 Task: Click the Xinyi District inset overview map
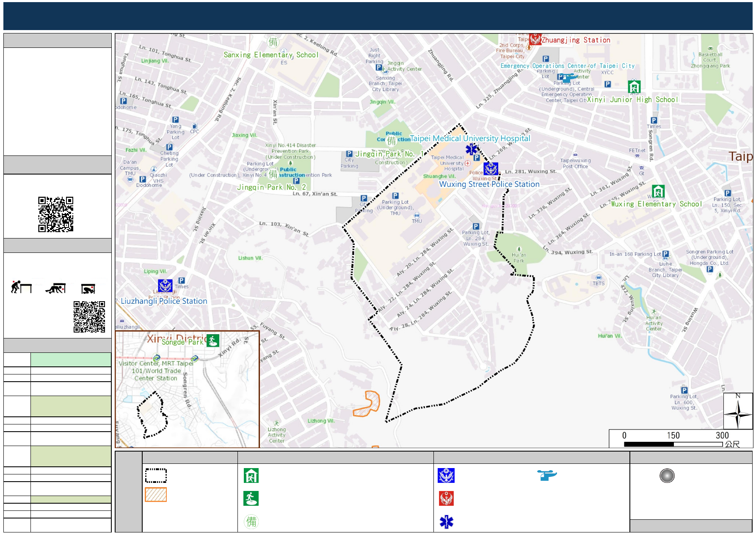point(187,389)
